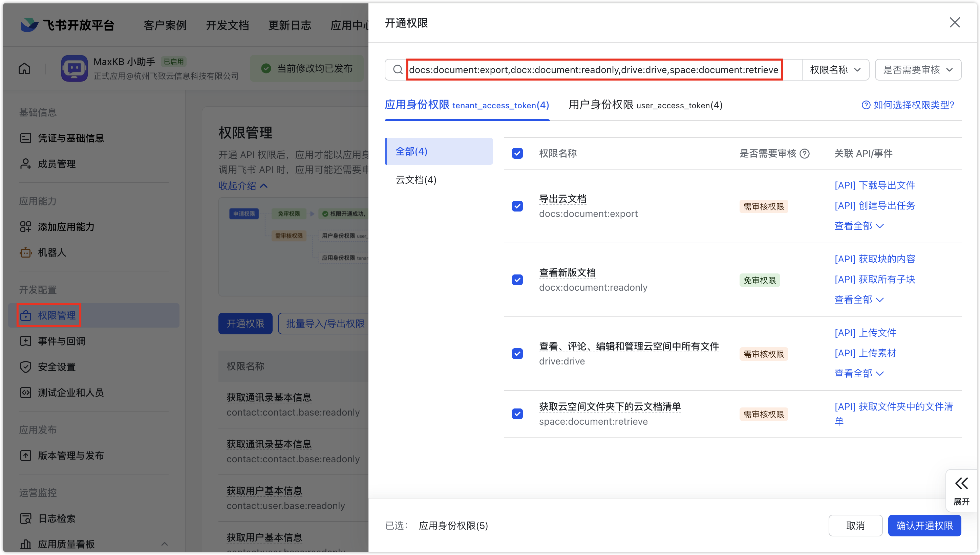Select the 云文档(4) category filter
This screenshot has width=980, height=555.
(x=416, y=180)
